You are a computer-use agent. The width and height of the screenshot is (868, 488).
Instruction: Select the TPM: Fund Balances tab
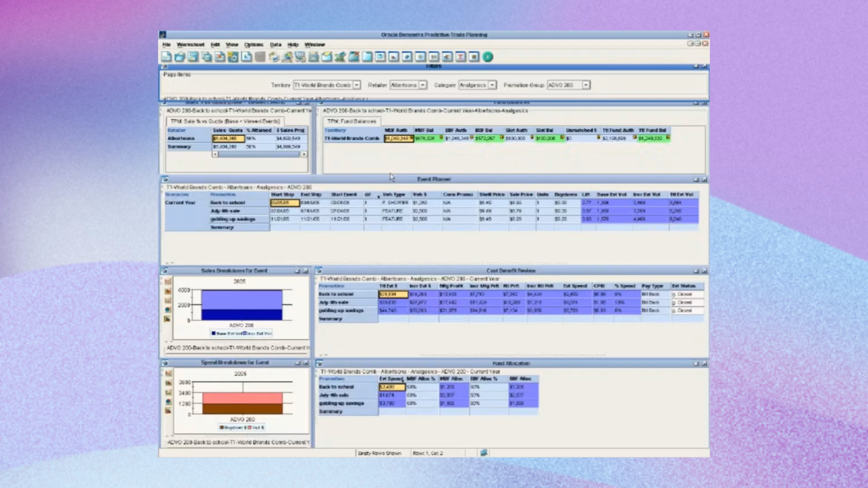pyautogui.click(x=352, y=121)
